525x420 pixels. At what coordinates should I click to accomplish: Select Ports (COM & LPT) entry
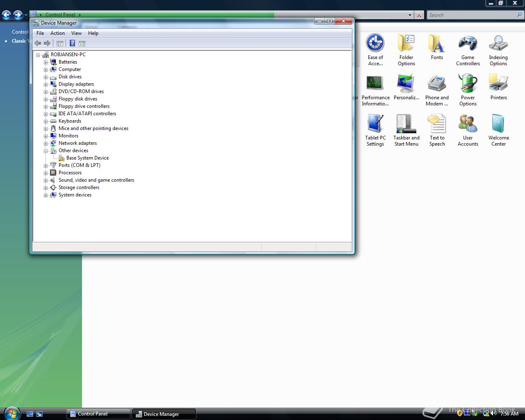tap(79, 165)
